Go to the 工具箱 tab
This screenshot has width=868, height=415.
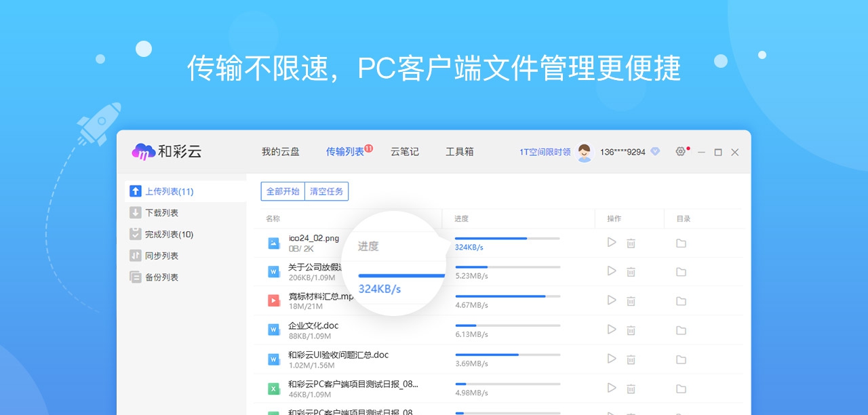pos(460,152)
